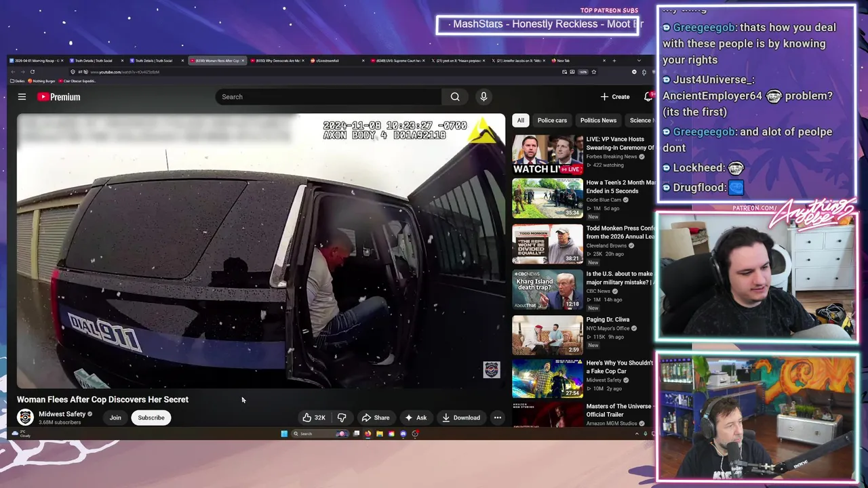Open Dailies bookmark folder
Image resolution: width=868 pixels, height=488 pixels.
click(x=18, y=81)
